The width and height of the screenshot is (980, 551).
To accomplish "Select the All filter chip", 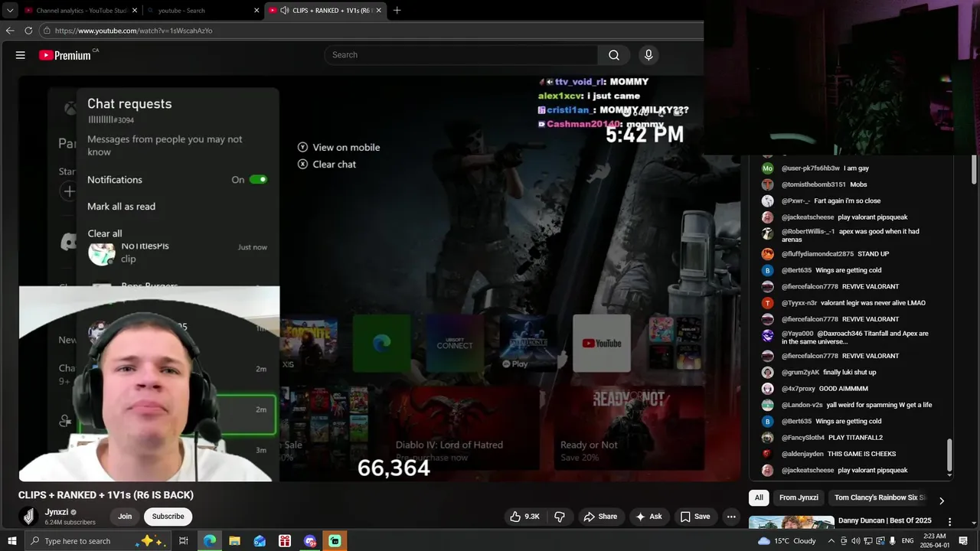I will click(x=759, y=497).
